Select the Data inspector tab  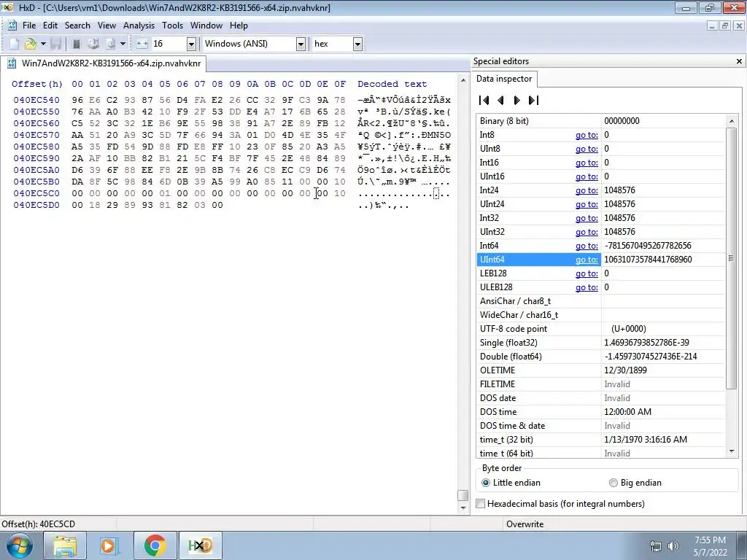tap(504, 79)
